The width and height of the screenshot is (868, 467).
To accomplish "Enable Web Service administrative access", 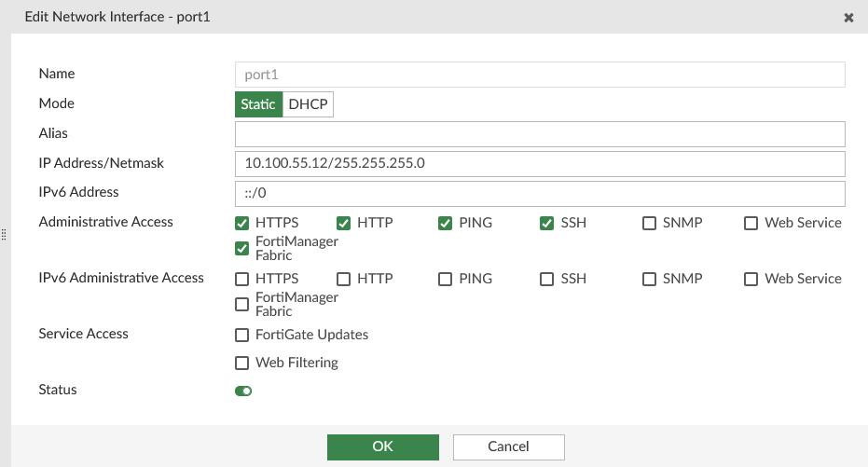I will tap(751, 224).
